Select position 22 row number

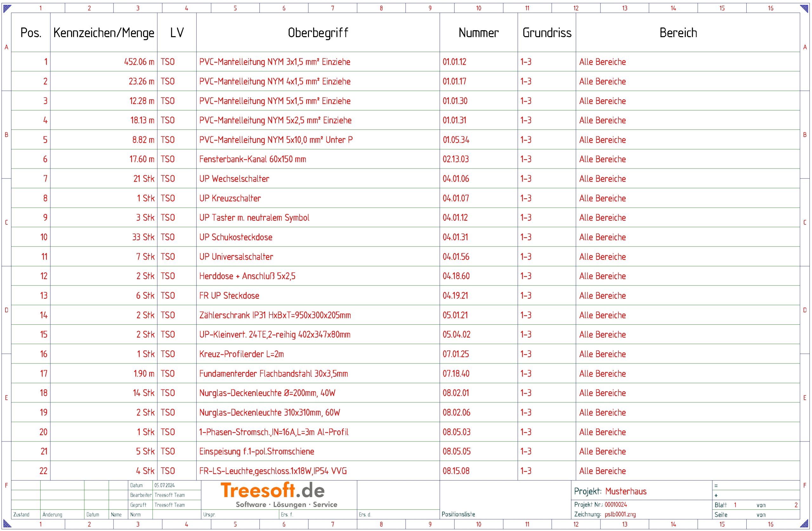[43, 471]
